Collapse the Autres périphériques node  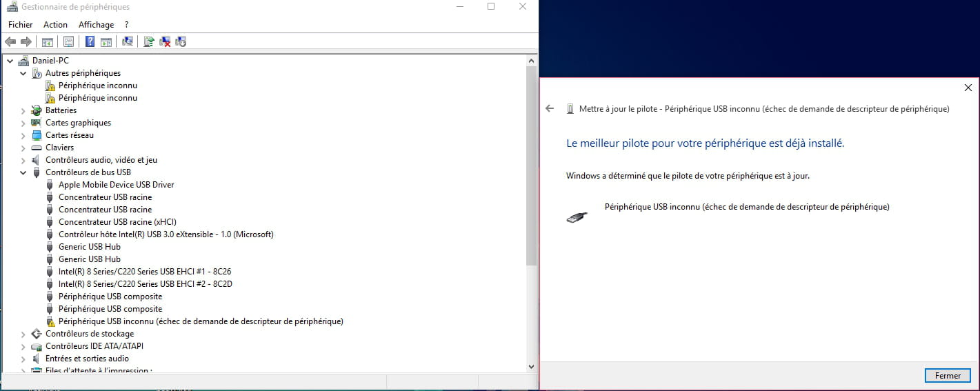23,73
